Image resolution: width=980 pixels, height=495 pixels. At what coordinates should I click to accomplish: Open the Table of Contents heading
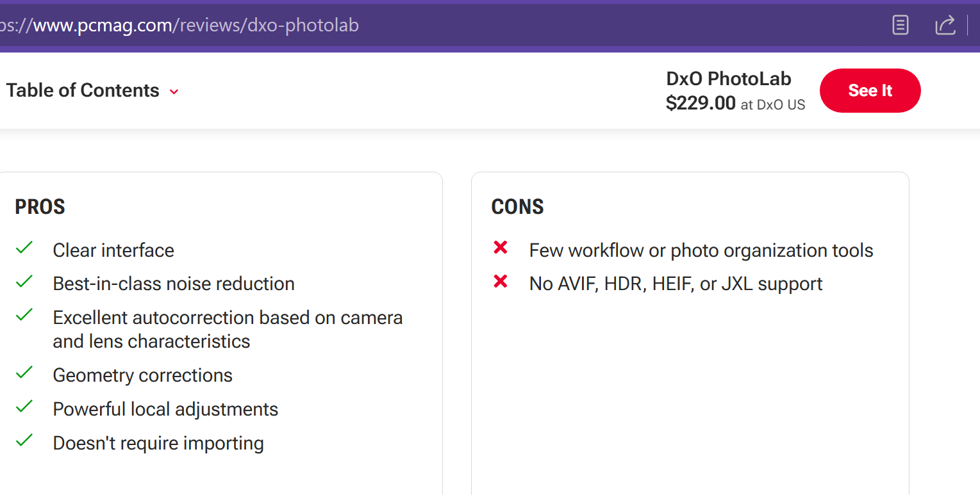click(x=83, y=90)
